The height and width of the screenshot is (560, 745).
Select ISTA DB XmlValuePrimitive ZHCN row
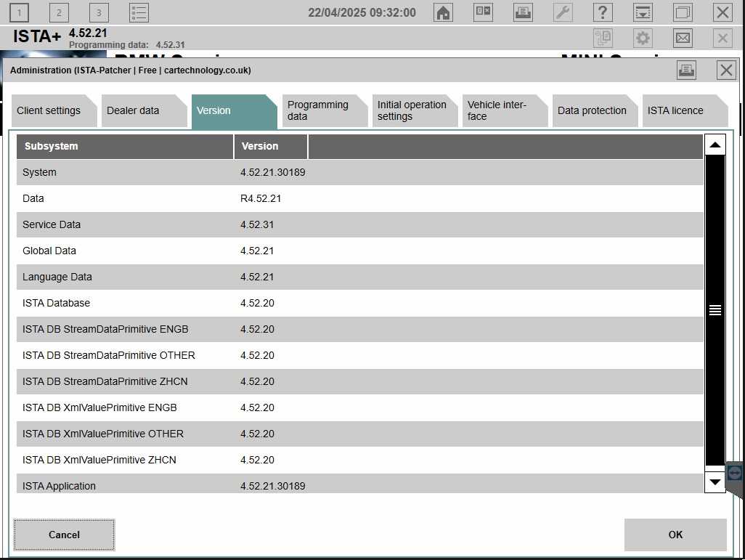point(359,460)
